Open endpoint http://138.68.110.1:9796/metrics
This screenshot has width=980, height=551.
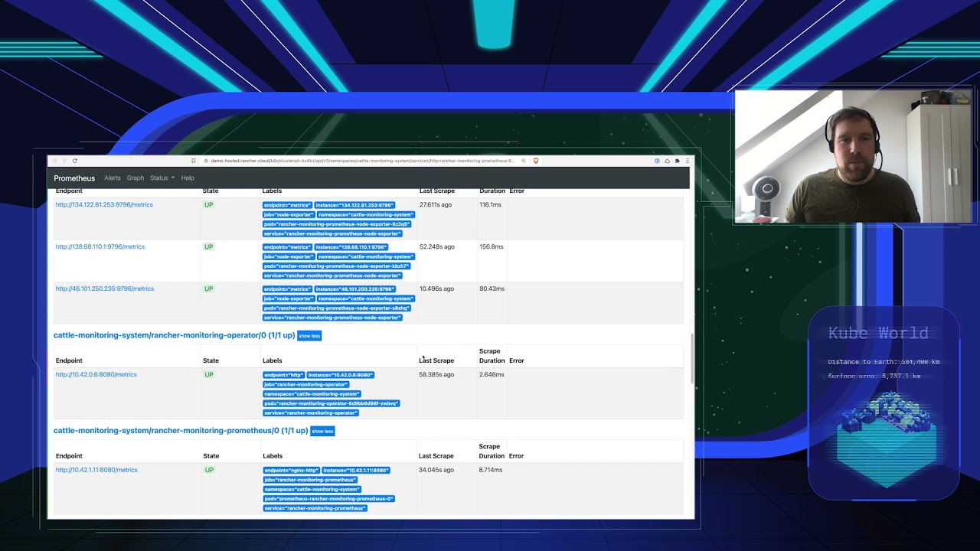[x=100, y=247]
